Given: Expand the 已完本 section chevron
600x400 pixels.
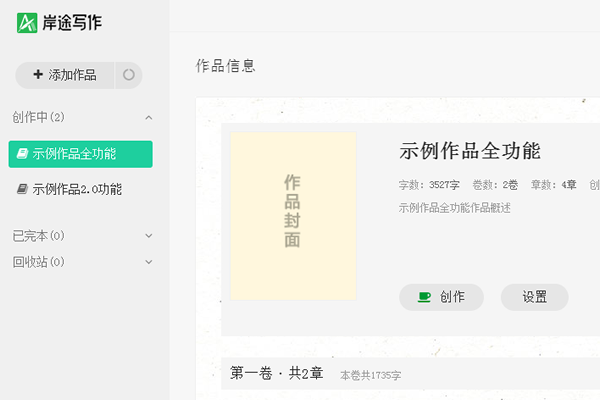Looking at the screenshot, I should pos(149,236).
